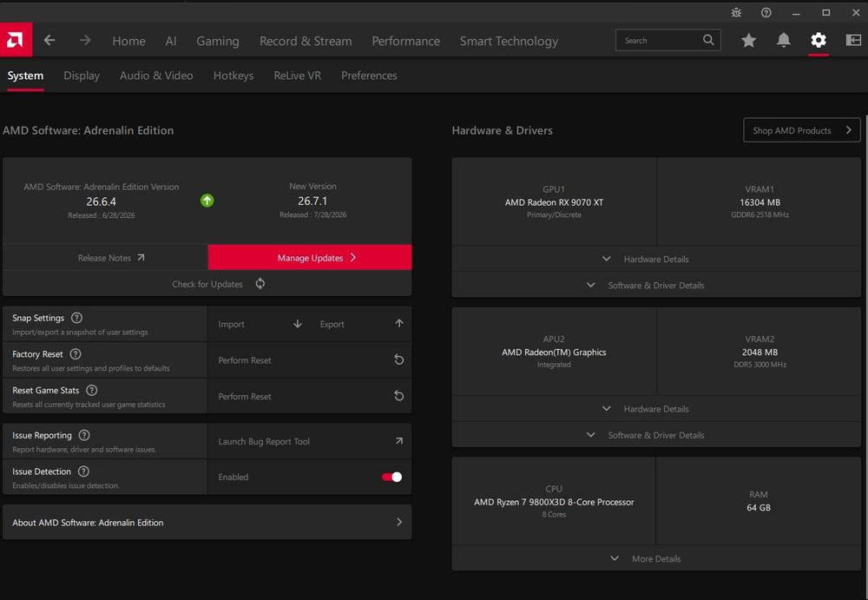Switch to the Display tab
The width and height of the screenshot is (868, 600).
tap(82, 76)
